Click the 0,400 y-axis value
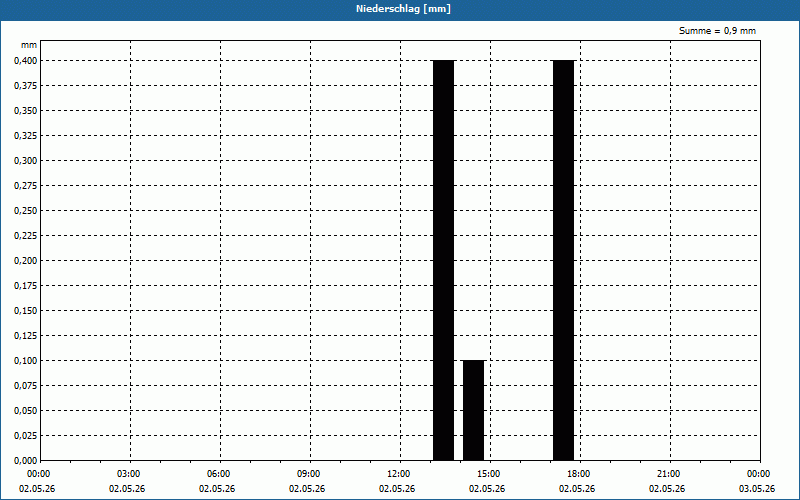This screenshot has height=500, width=800. 25,61
